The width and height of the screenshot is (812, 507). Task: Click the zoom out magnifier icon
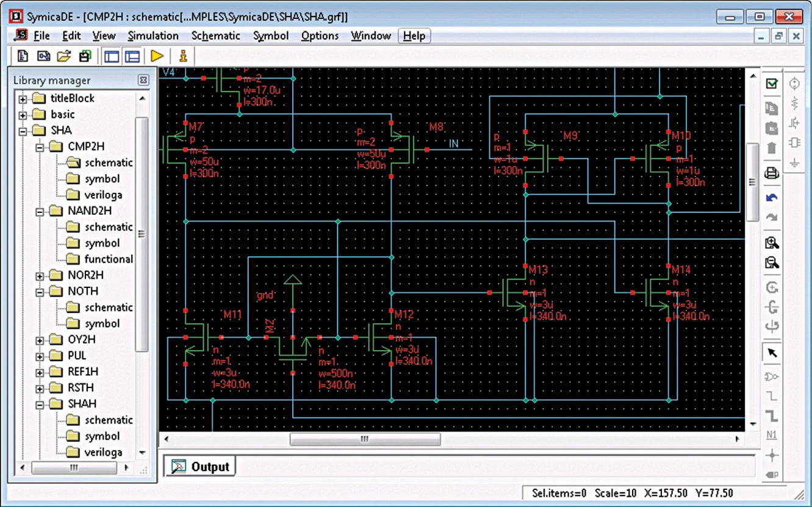point(772,263)
